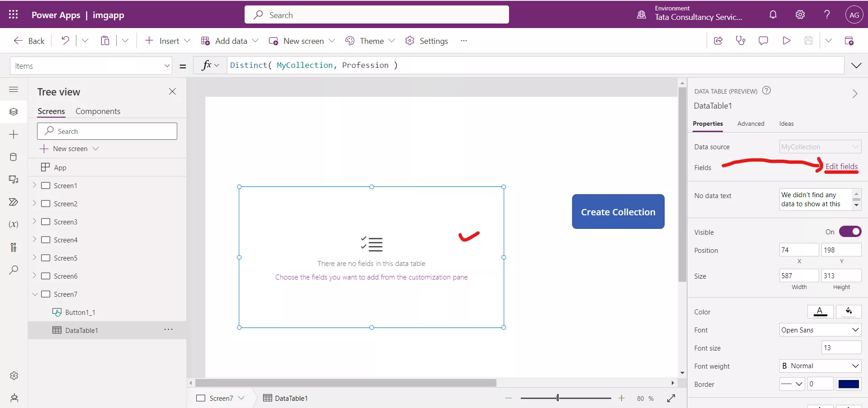Click the Back button
This screenshot has height=408, width=868.
(29, 41)
